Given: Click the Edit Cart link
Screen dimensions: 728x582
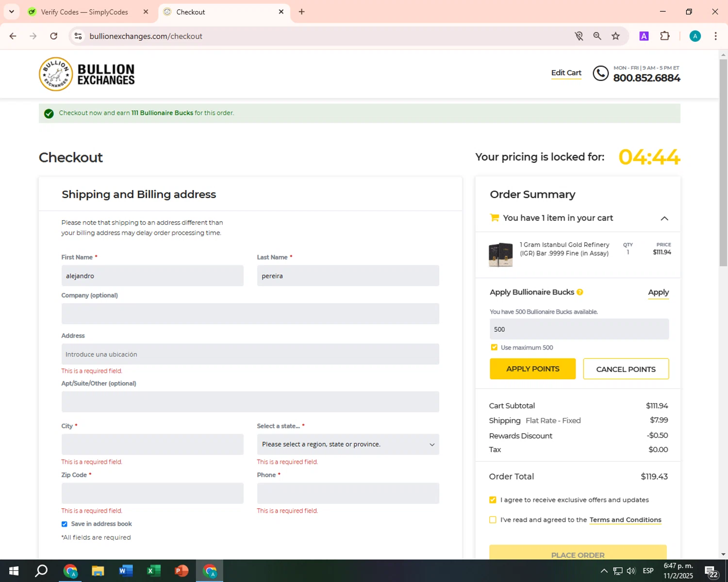Looking at the screenshot, I should [x=566, y=73].
